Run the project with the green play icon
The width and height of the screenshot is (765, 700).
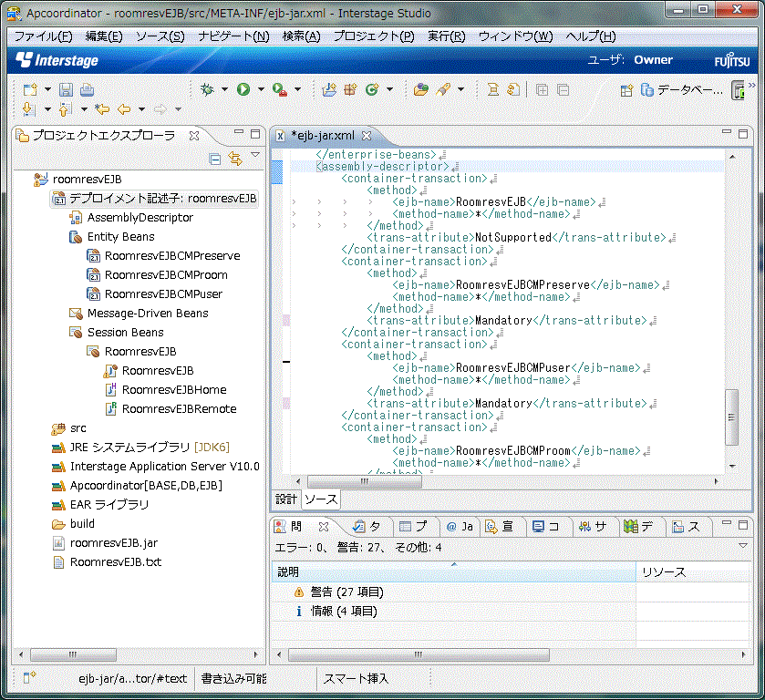(243, 89)
